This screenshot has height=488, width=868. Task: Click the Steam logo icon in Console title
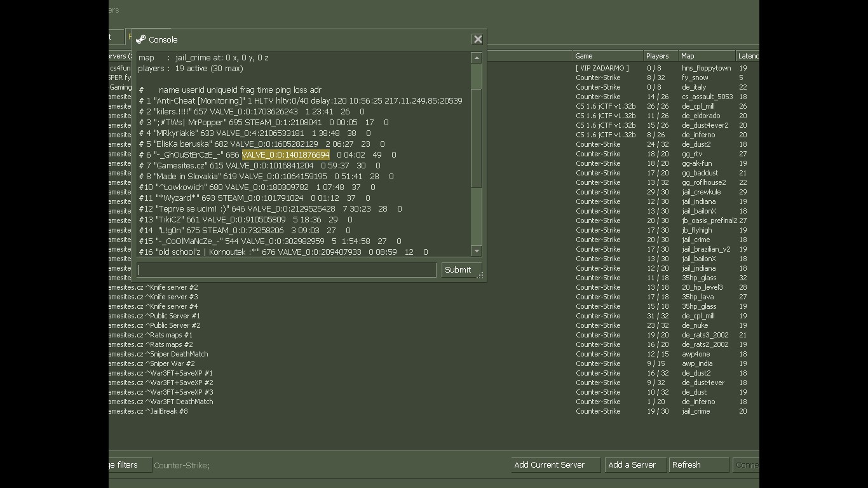tap(141, 39)
